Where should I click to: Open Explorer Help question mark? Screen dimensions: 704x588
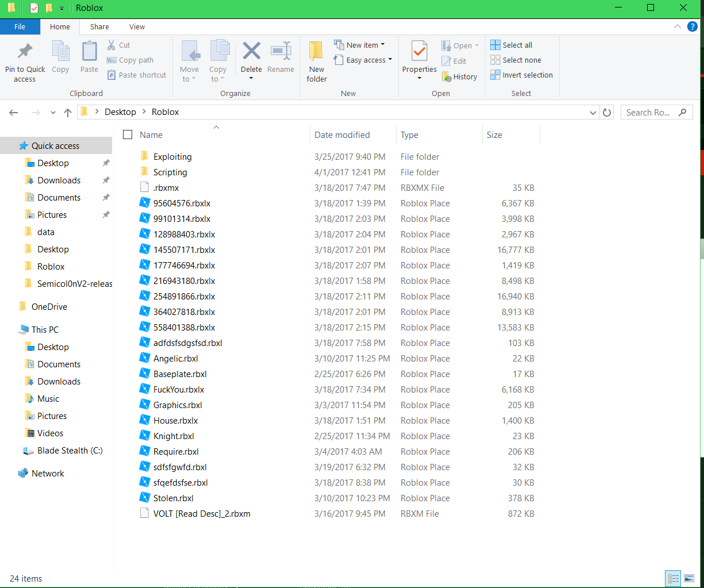coord(693,26)
